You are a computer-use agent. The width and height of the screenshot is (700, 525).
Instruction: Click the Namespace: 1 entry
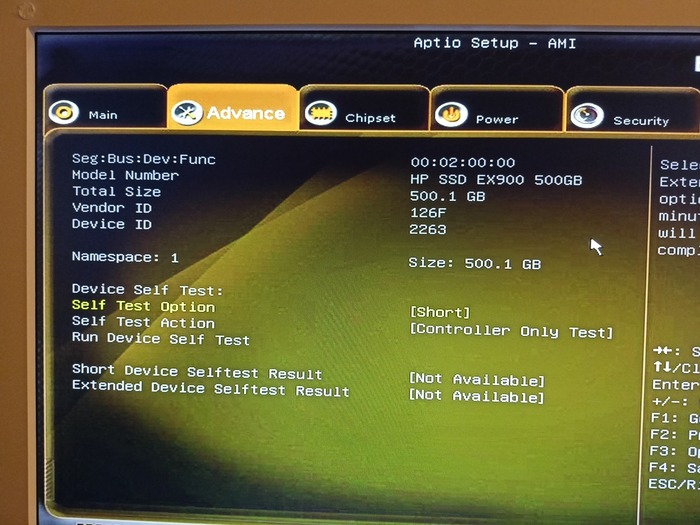[125, 257]
